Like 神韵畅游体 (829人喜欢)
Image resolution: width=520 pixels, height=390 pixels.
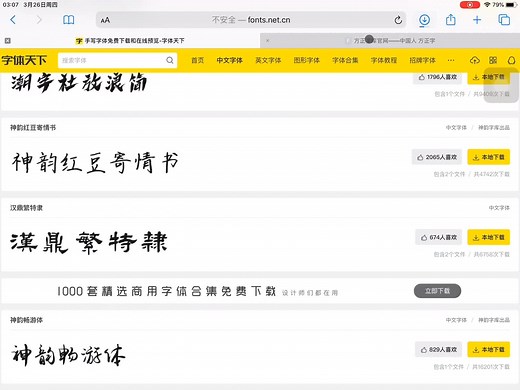tap(438, 350)
